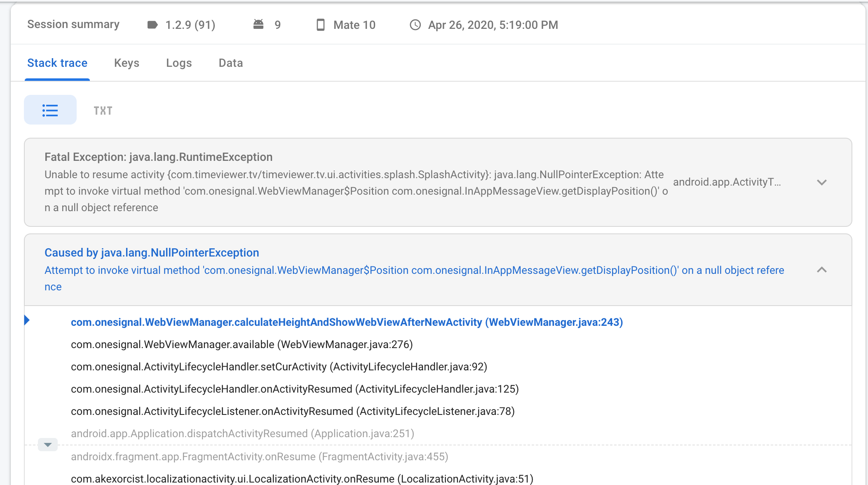Open the Keys tab
This screenshot has width=868, height=485.
point(127,63)
